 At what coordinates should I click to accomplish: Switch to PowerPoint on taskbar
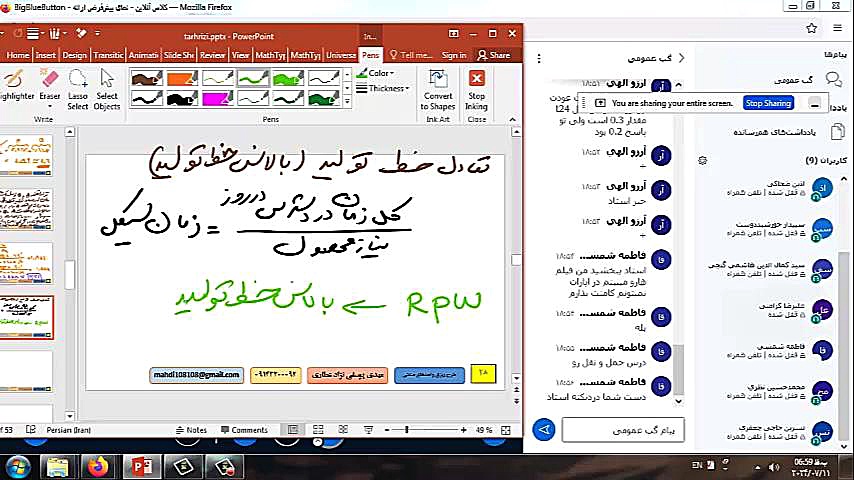click(142, 467)
